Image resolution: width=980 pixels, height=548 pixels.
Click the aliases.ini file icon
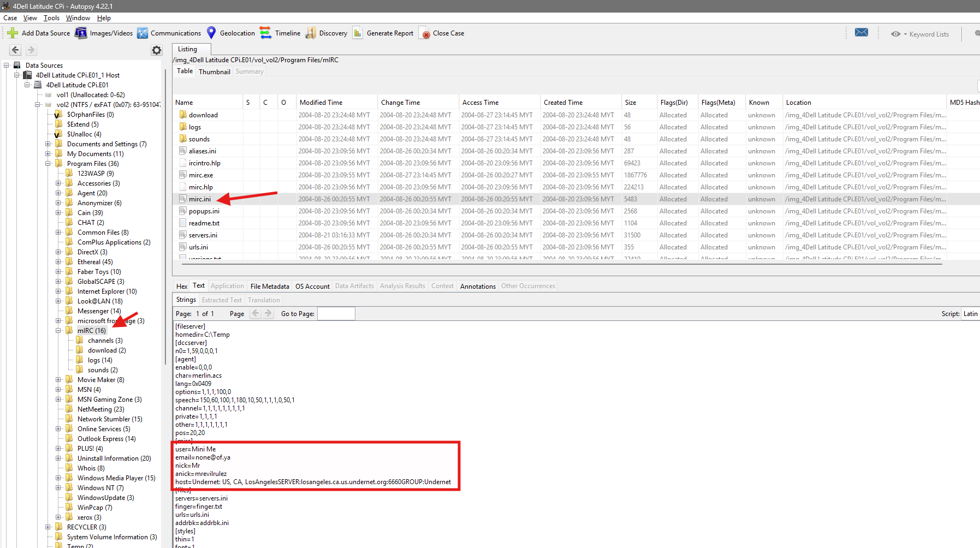[183, 151]
